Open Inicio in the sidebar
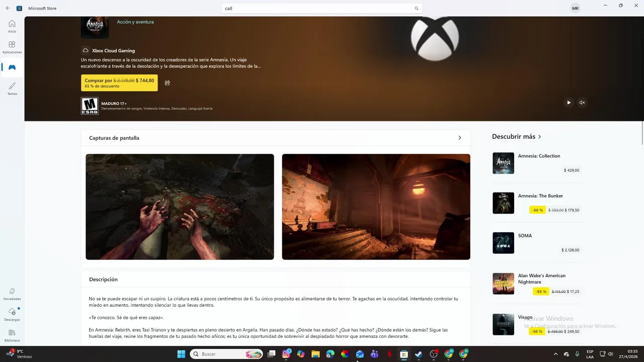644x362 pixels. (x=12, y=26)
